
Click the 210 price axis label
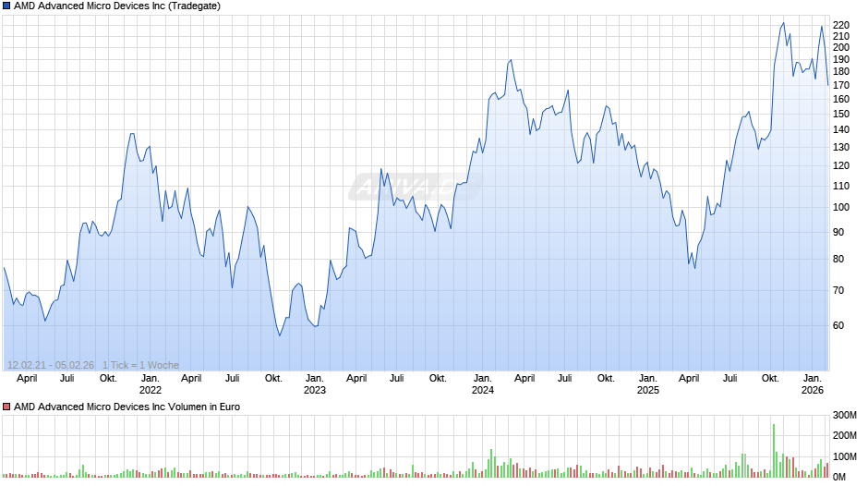point(841,36)
